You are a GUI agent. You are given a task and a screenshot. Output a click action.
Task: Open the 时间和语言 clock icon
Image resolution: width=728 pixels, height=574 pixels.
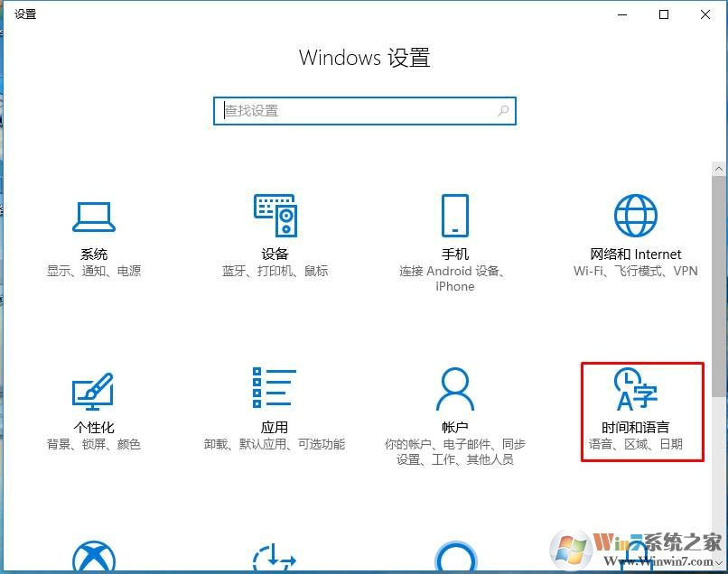[636, 389]
